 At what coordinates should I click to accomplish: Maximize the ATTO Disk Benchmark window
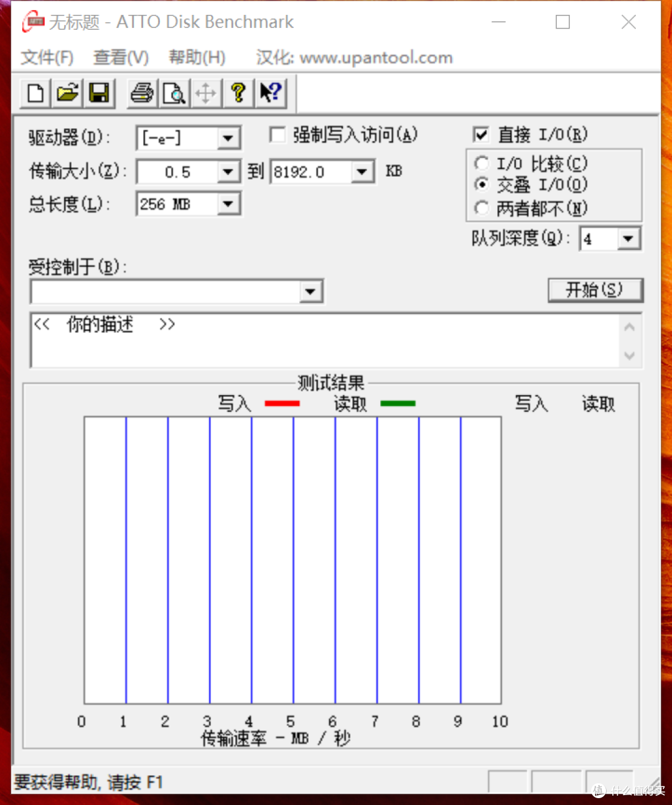pyautogui.click(x=562, y=22)
